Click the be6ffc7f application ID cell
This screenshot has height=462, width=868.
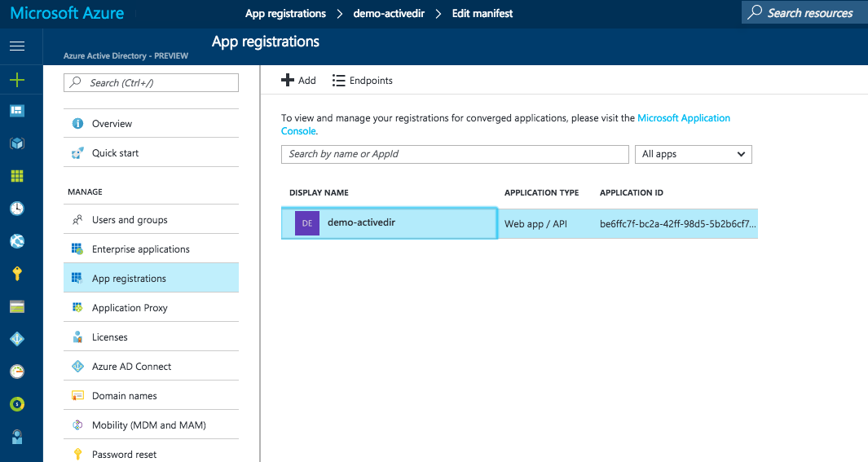(x=677, y=224)
